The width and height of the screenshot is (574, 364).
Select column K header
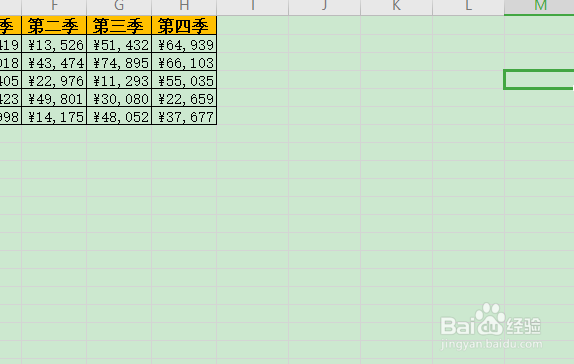pos(396,7)
